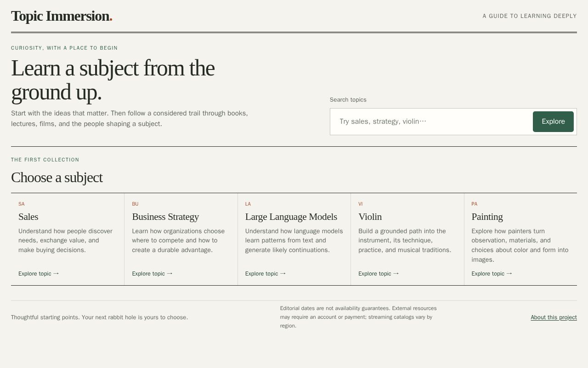
Task: Select the "Painting" card title
Action: click(487, 217)
